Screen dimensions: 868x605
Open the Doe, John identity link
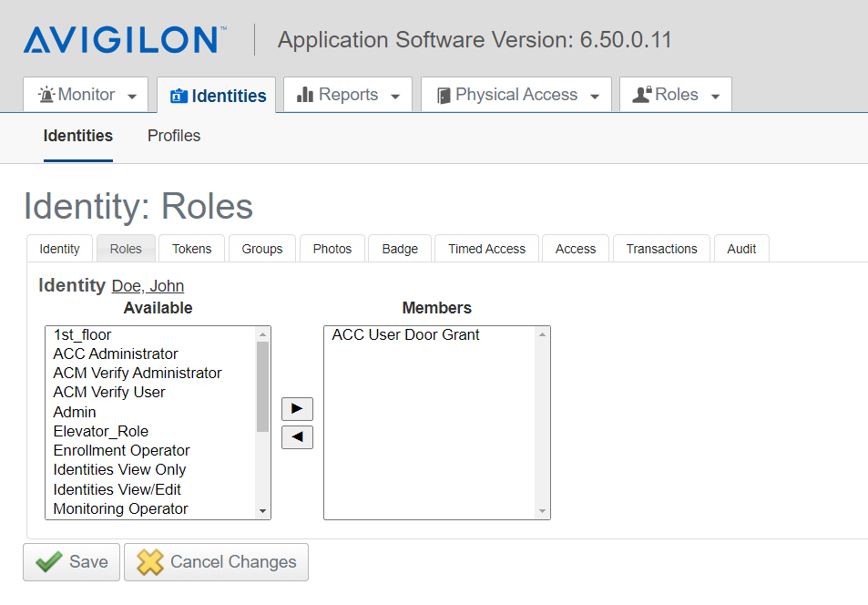(148, 286)
